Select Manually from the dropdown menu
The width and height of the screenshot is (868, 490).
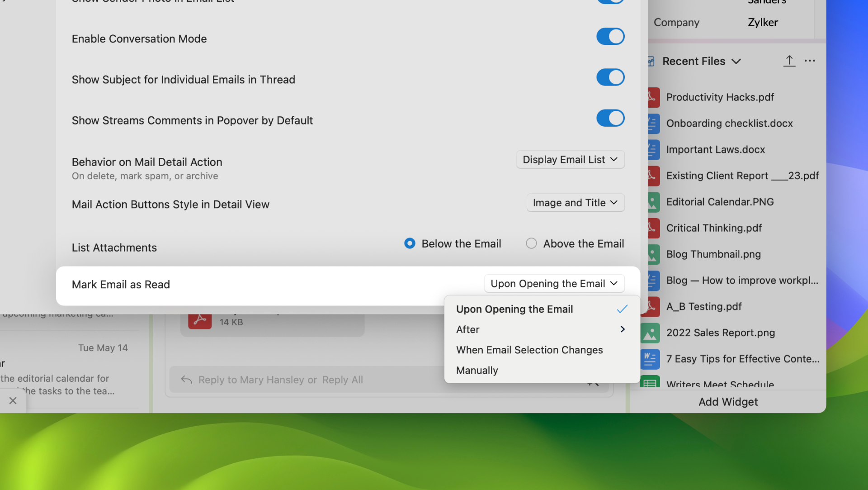coord(477,370)
